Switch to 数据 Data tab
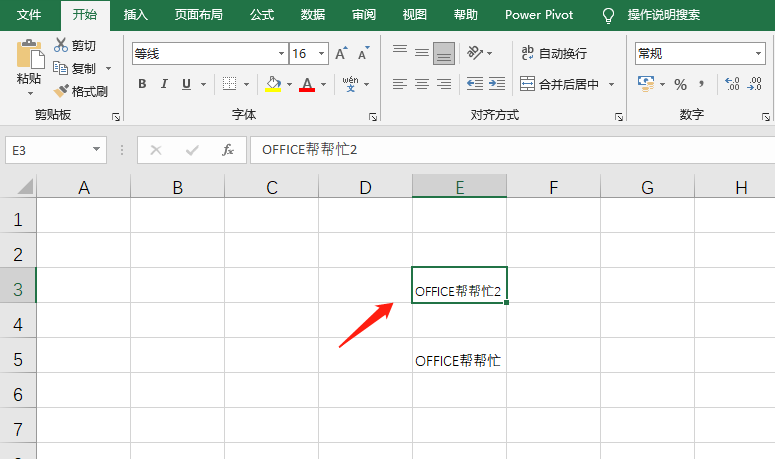 pyautogui.click(x=312, y=15)
